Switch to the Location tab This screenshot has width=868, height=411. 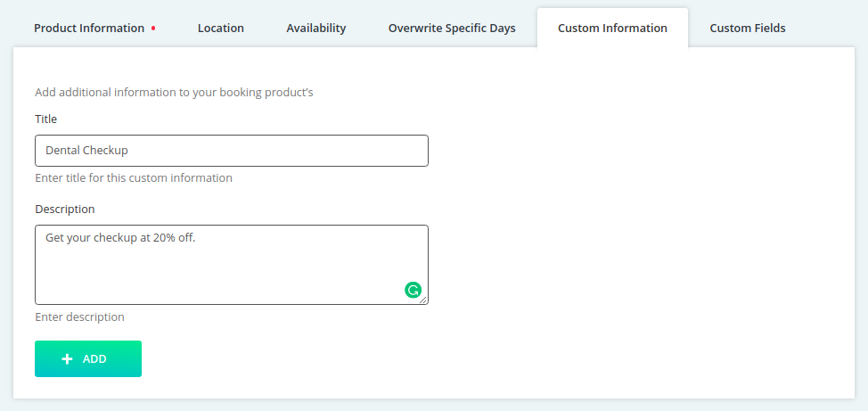[221, 29]
